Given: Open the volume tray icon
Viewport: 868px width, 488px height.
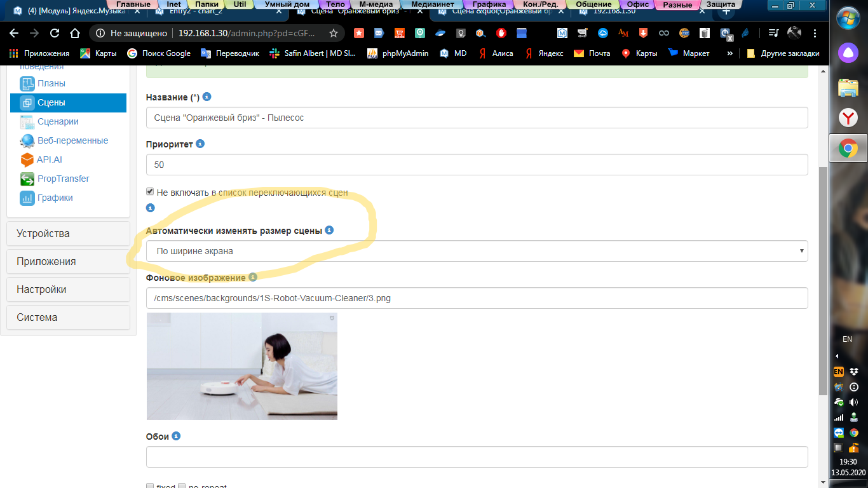Looking at the screenshot, I should (x=854, y=402).
